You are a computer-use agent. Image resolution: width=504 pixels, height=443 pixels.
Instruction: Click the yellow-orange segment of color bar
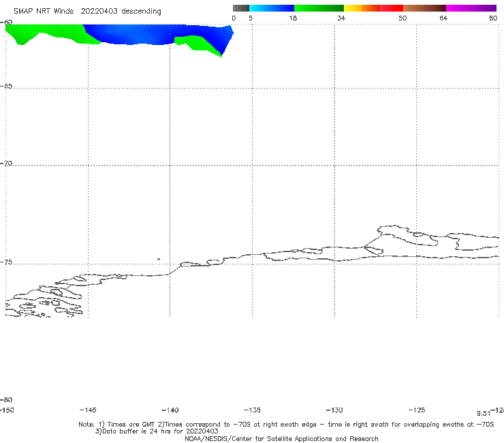pyautogui.click(x=361, y=8)
